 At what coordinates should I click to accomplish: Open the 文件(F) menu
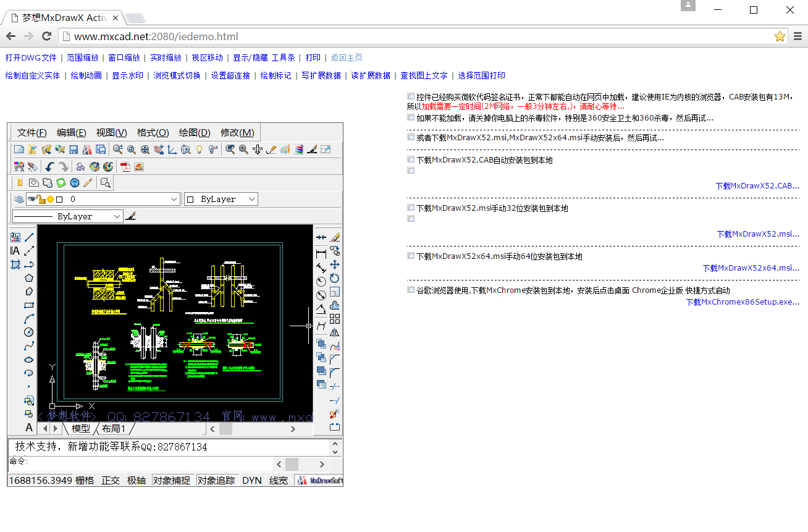click(x=32, y=133)
